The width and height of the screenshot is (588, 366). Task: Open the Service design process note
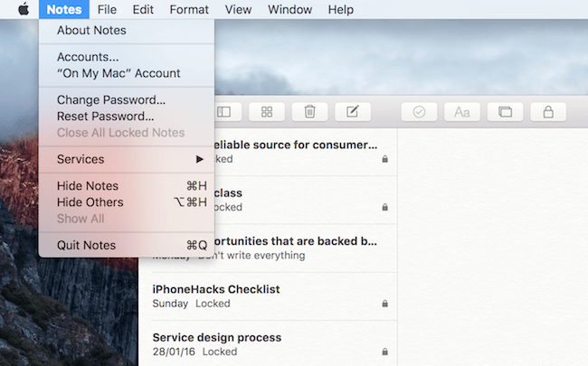(268, 344)
